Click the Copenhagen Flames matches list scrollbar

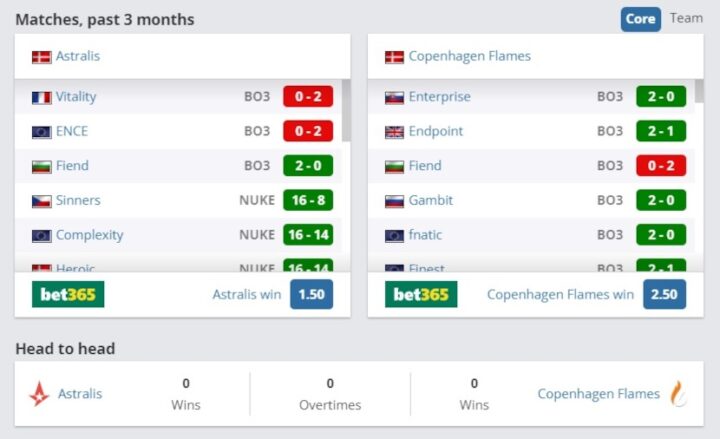point(699,91)
